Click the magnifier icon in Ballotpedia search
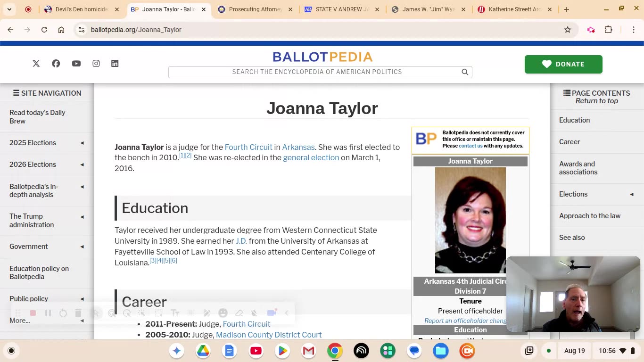The image size is (644, 362). 465,72
